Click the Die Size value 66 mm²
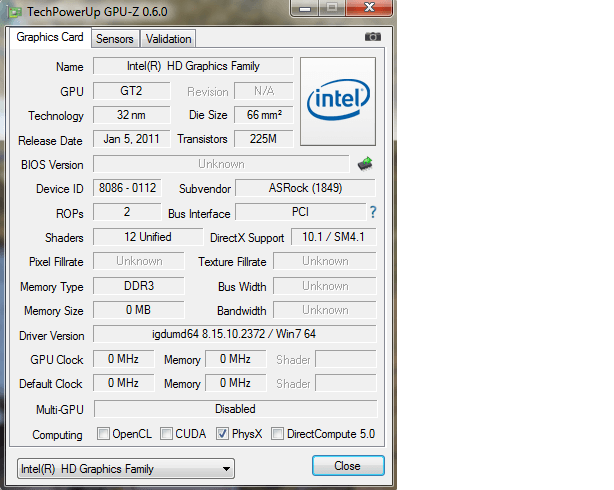 click(x=264, y=115)
